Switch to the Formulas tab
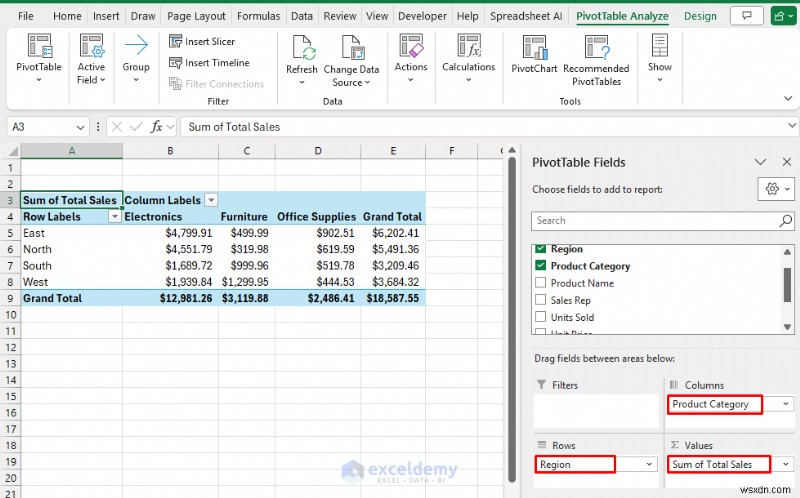800x498 pixels. 259,16
